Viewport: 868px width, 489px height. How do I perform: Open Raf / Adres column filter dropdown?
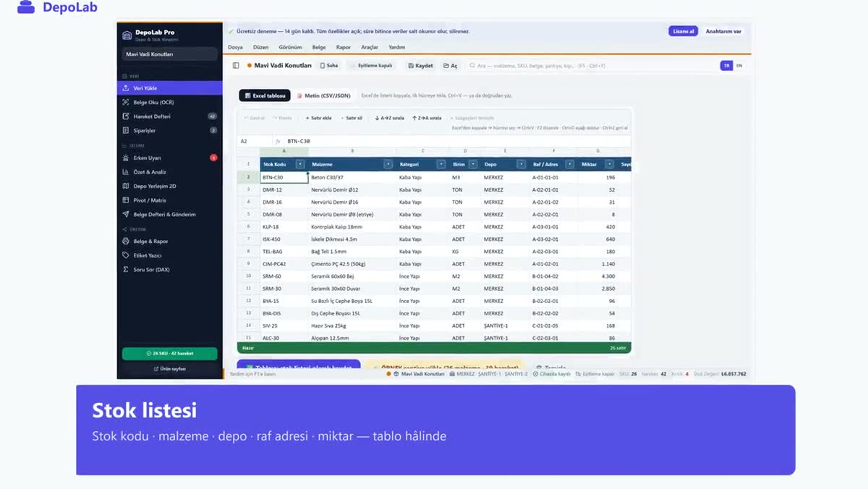[569, 164]
